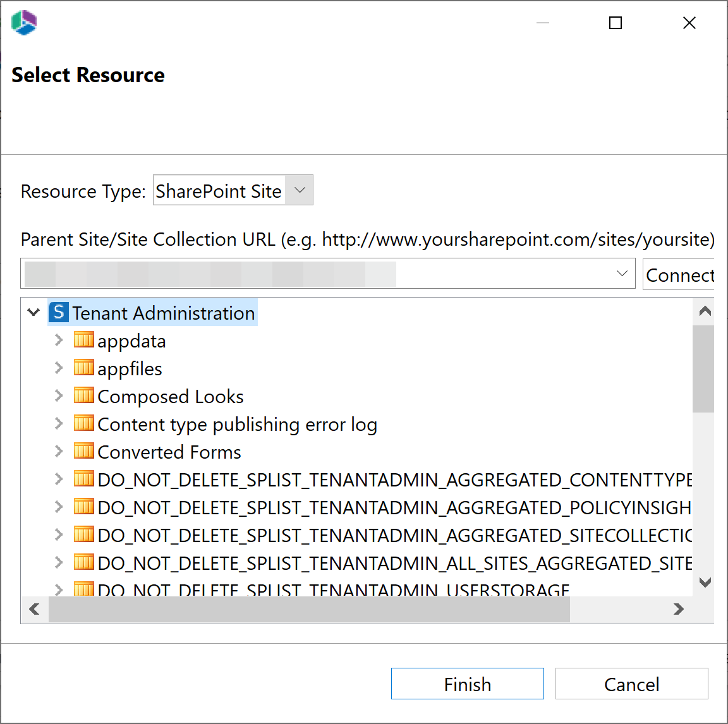Image resolution: width=728 pixels, height=724 pixels.
Task: Click the appfiles list icon
Action: click(x=84, y=368)
